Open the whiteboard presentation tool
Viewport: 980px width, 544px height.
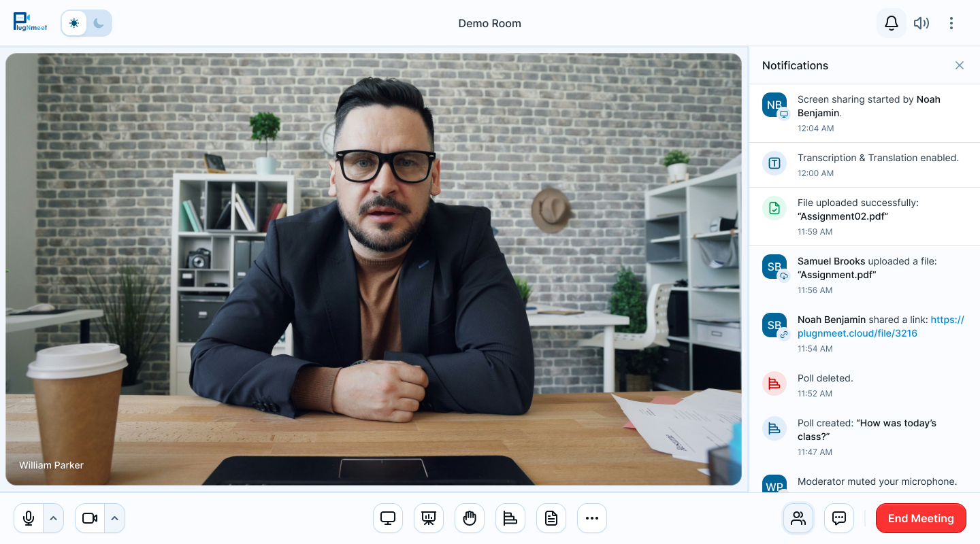coord(429,518)
